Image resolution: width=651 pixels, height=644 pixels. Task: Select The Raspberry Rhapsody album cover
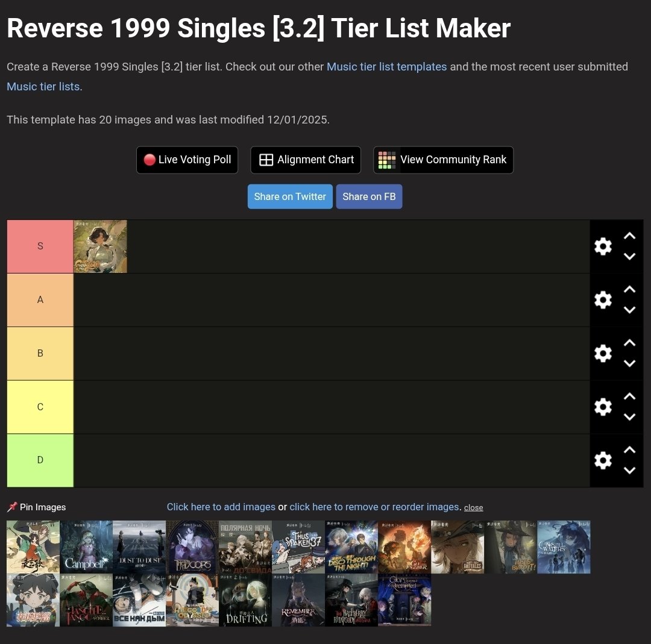[x=351, y=600]
